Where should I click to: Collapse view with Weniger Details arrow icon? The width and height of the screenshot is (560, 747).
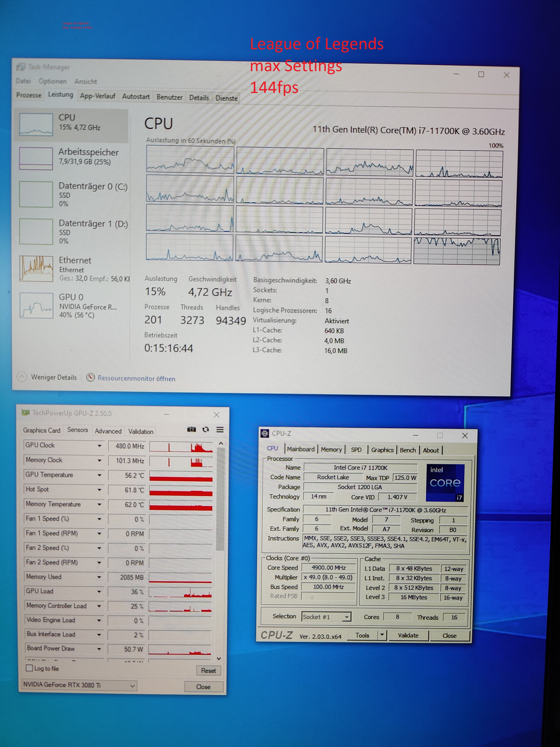(x=22, y=376)
